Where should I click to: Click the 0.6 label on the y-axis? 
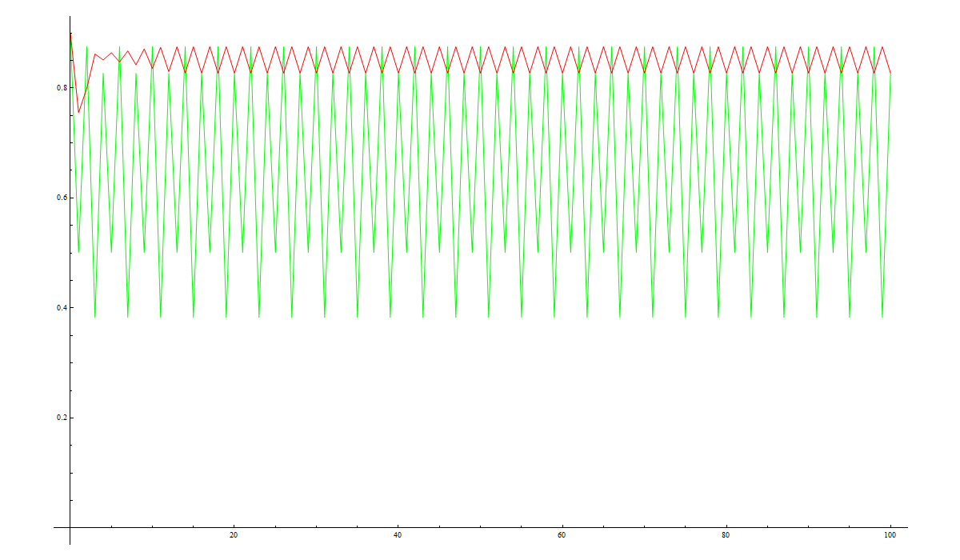tap(59, 198)
